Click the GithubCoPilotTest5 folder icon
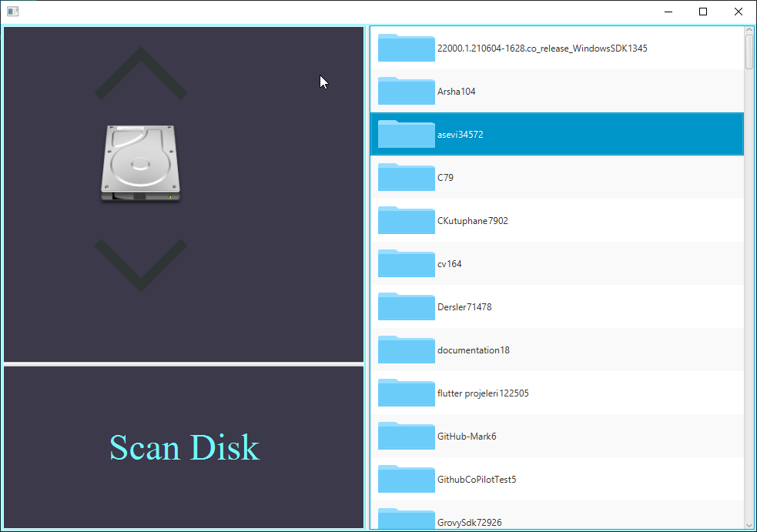The image size is (757, 532). [406, 479]
